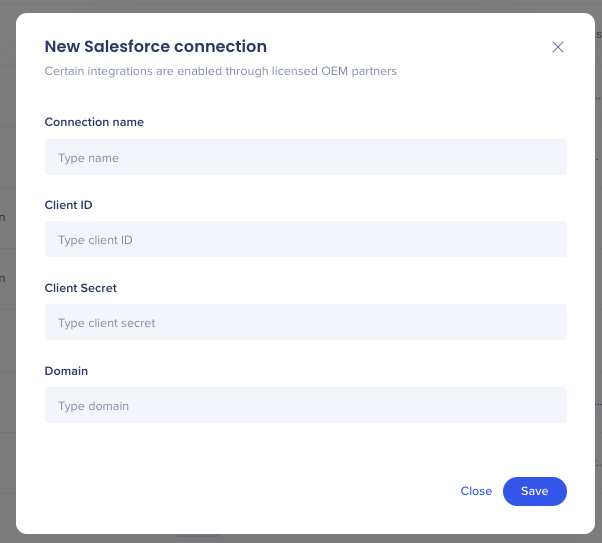Click the "Domain" field label
This screenshot has height=543, width=602.
click(x=66, y=371)
